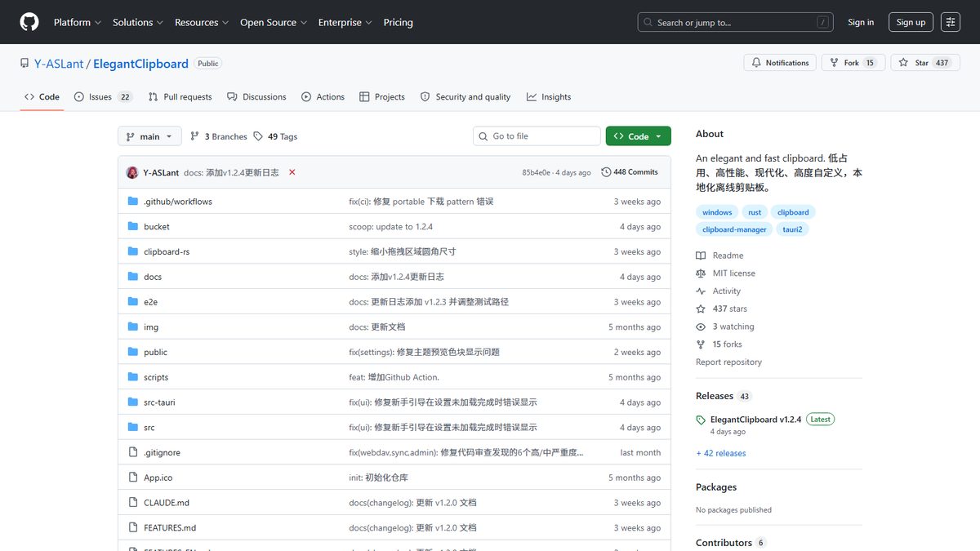View 3 Branches link
This screenshot has height=551, width=980.
[219, 136]
